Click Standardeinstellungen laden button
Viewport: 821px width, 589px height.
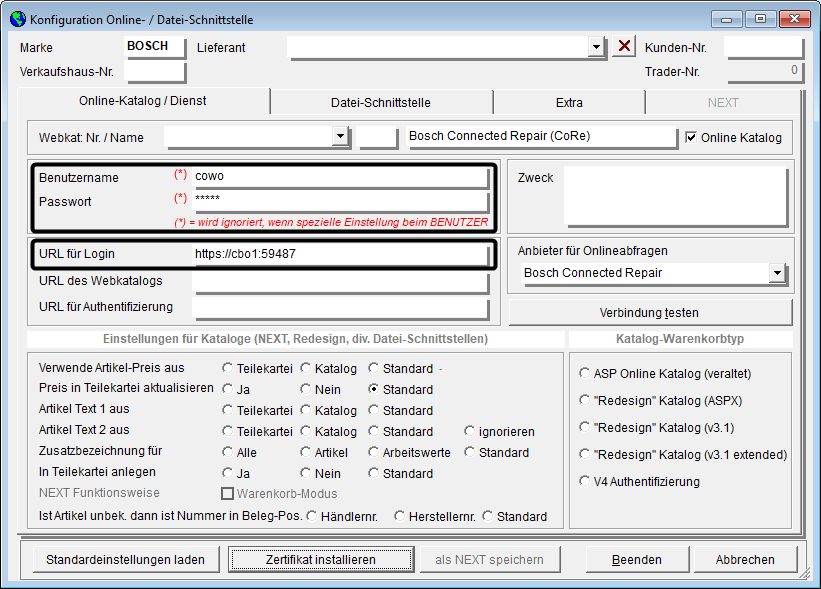[125, 560]
